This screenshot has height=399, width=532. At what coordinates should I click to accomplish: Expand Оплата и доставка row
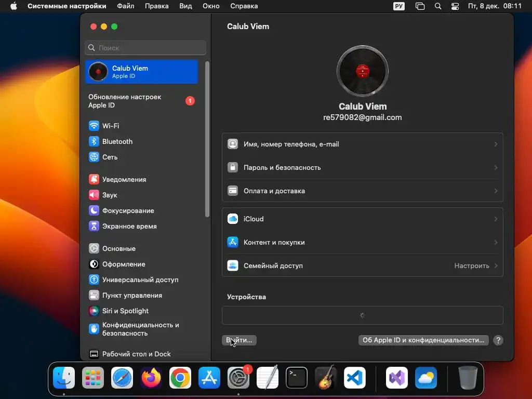pyautogui.click(x=362, y=191)
